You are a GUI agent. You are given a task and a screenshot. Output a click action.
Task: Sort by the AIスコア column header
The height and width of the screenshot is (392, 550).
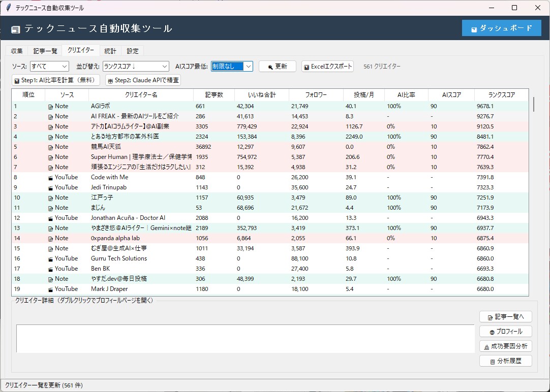coord(451,95)
